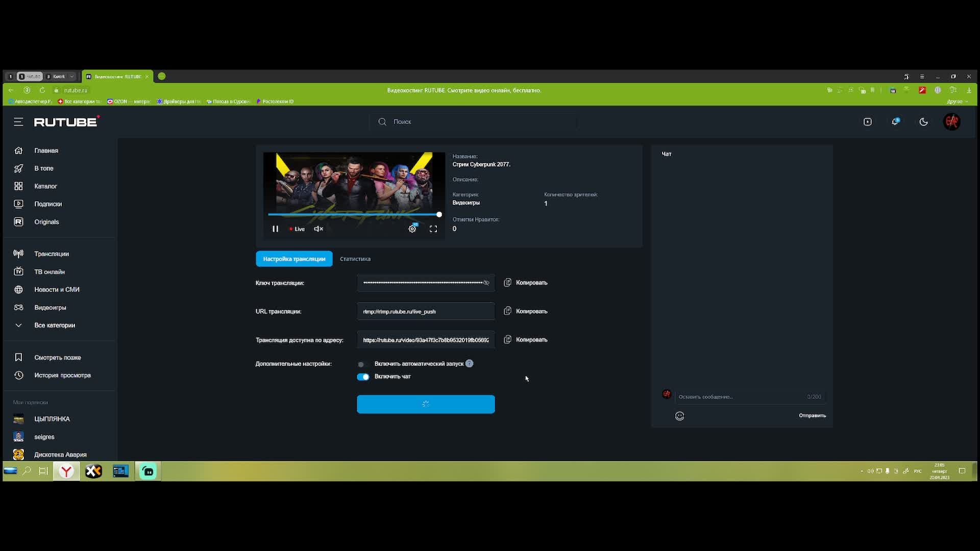Viewport: 980px width, 551px height.
Task: Open the Ростелеком ID bookmark
Action: [x=275, y=102]
